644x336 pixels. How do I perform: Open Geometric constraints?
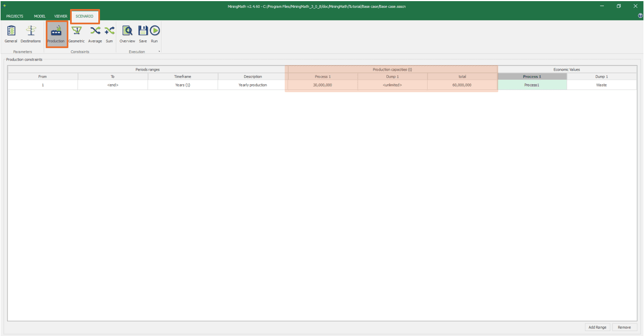[76, 34]
